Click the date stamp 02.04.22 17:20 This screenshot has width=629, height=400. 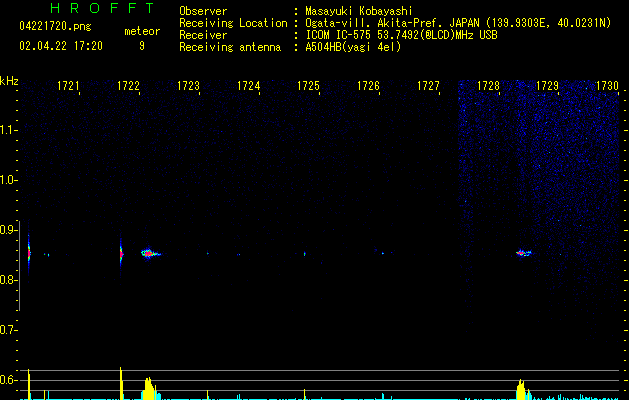click(61, 46)
